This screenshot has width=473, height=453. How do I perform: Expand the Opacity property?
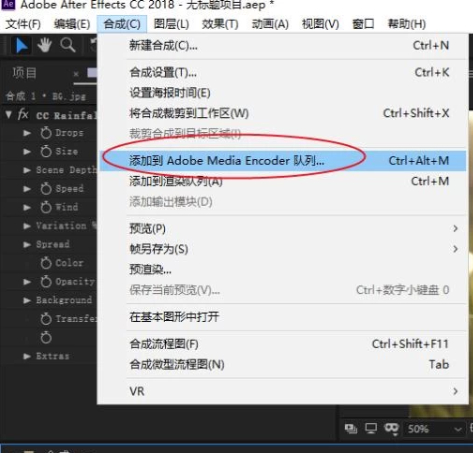(27, 282)
